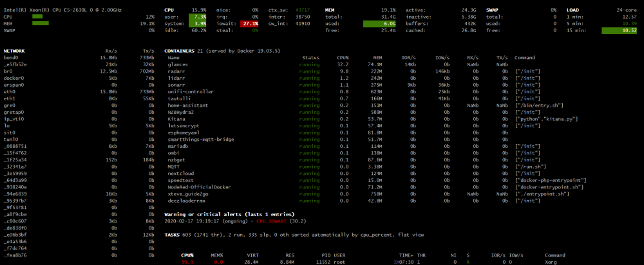Click the docker0 network interface
This screenshot has width=644, height=265.
pyautogui.click(x=14, y=78)
